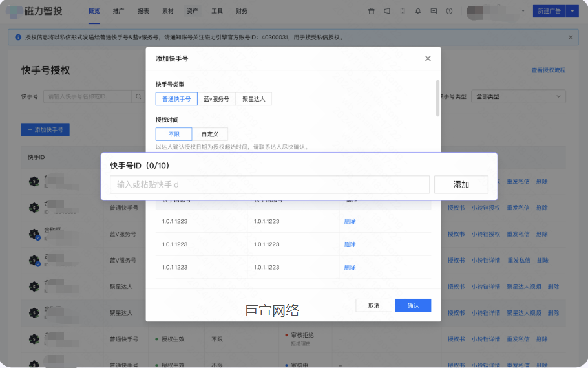588x368 pixels.
Task: Open the 资产 menu
Action: 193,11
